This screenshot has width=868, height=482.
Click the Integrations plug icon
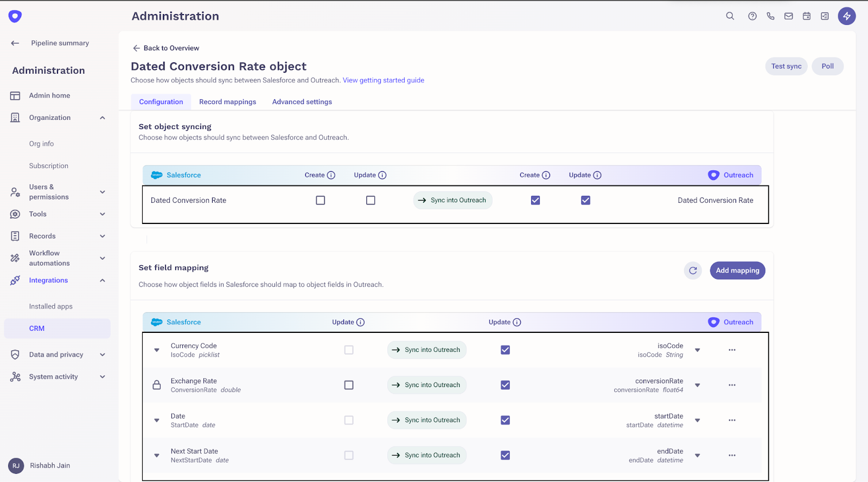(x=15, y=280)
